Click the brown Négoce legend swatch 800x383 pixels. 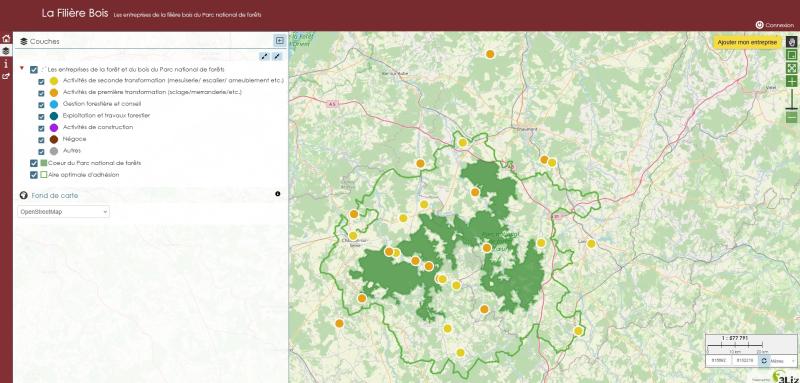click(x=54, y=139)
